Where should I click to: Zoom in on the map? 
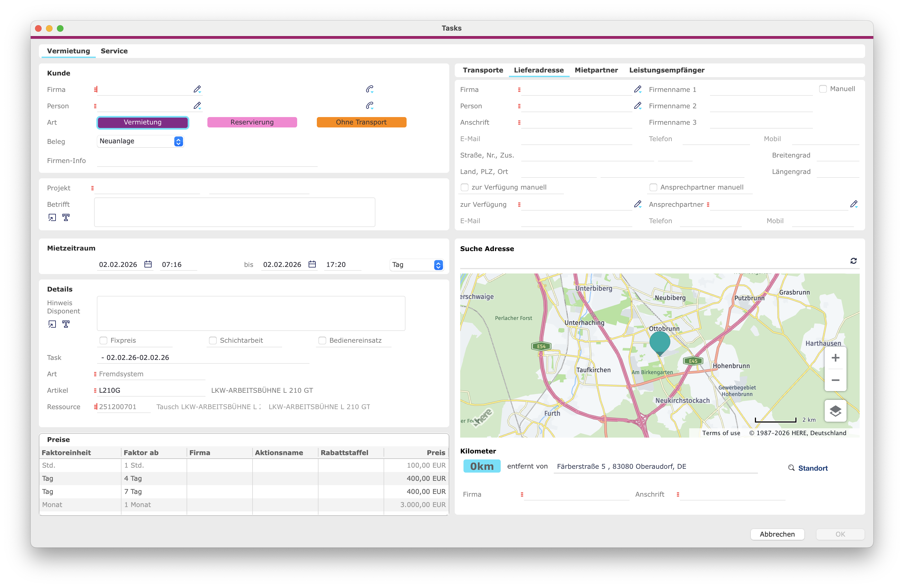[x=835, y=358]
